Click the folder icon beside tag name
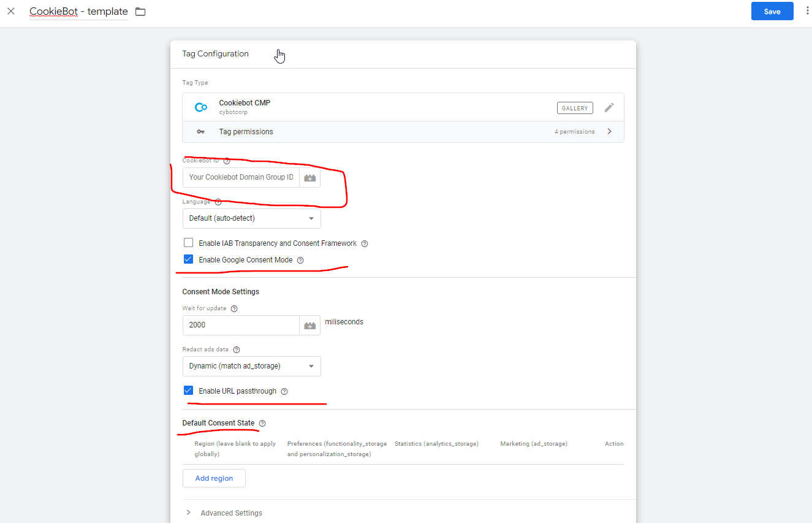Image resolution: width=812 pixels, height=523 pixels. (140, 12)
